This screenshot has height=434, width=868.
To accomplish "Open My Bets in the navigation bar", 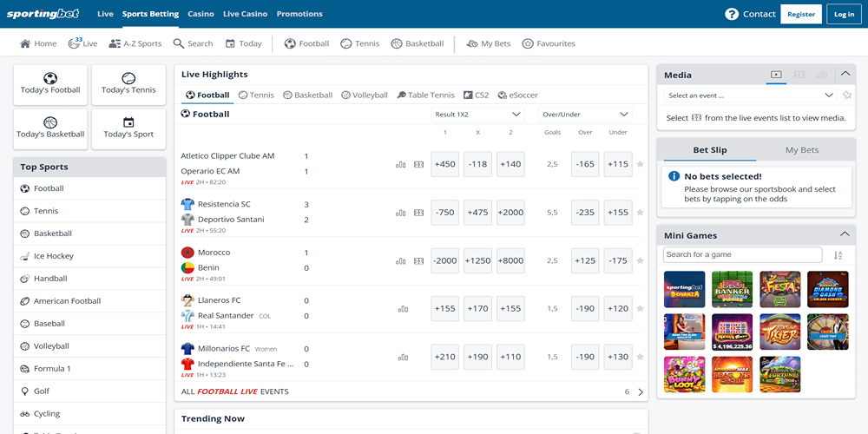I will (x=488, y=43).
